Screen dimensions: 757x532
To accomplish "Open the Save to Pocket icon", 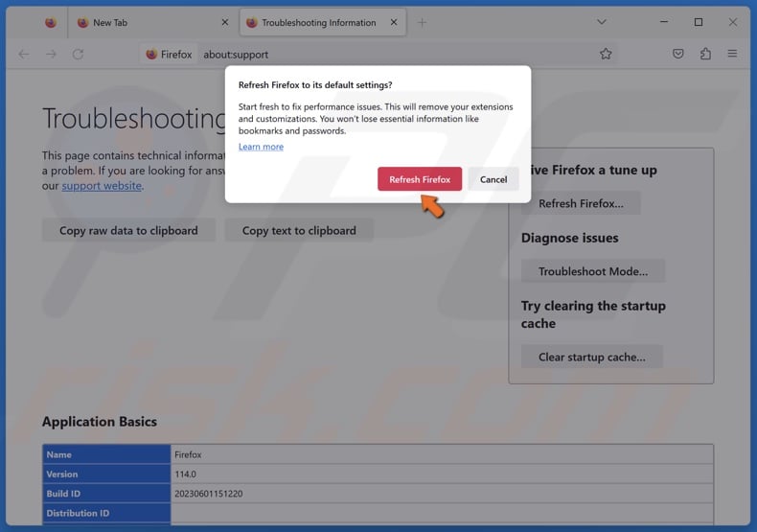I will pyautogui.click(x=678, y=54).
